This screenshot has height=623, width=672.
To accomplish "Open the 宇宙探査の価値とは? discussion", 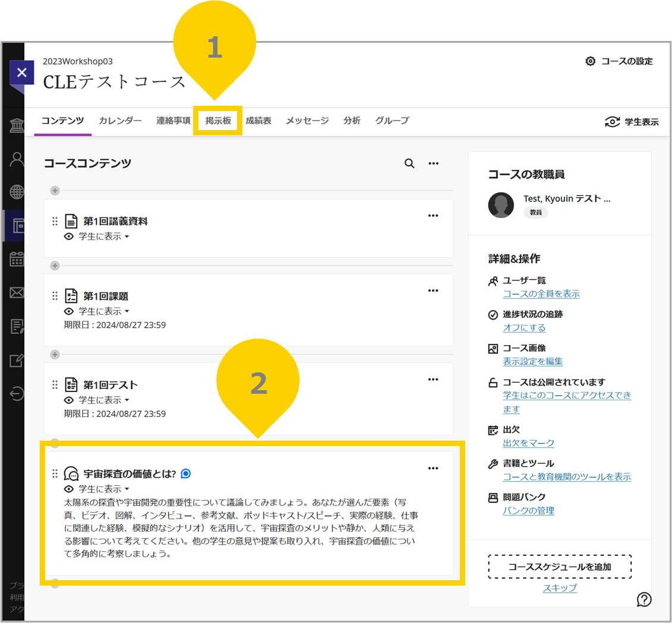I will pos(130,473).
